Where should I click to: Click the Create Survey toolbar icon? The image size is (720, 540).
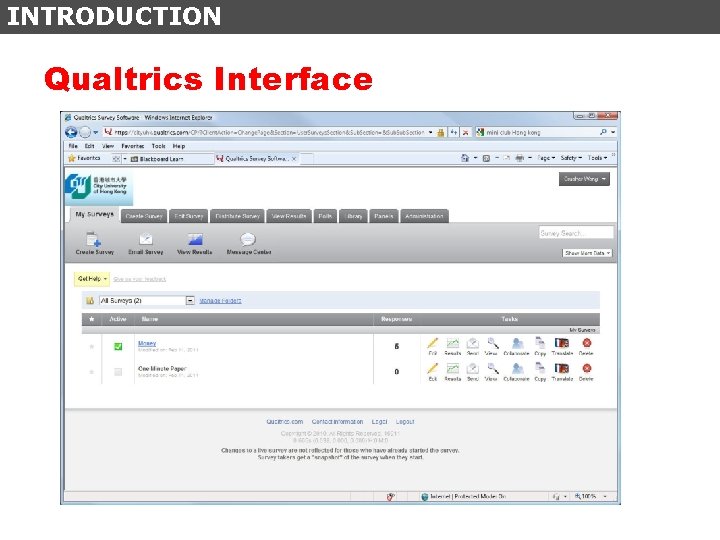(94, 240)
